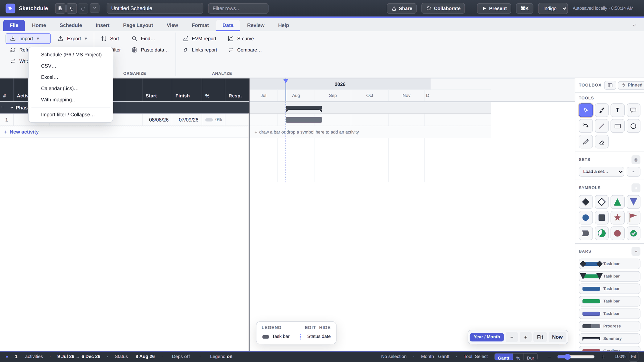Screen dimensions: 644x362
Task: Pick the outlined diamond symbol
Action: pyautogui.click(x=601, y=202)
